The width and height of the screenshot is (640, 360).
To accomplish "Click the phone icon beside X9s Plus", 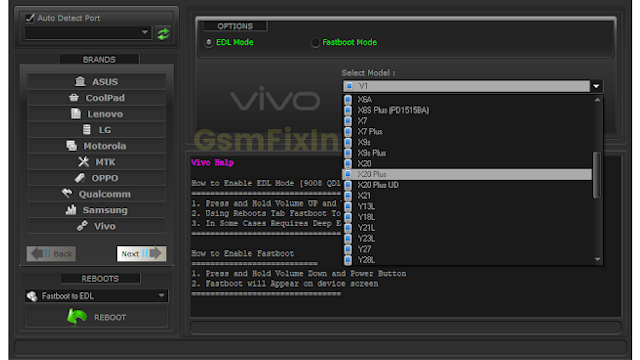I will click(x=348, y=153).
